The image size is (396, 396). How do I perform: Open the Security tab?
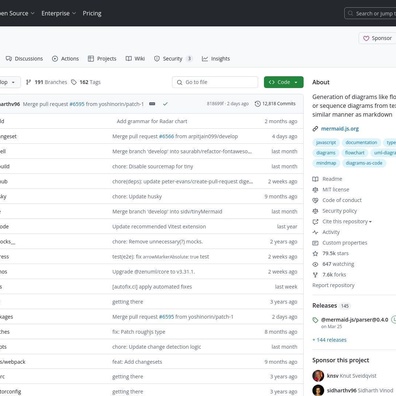(x=173, y=59)
